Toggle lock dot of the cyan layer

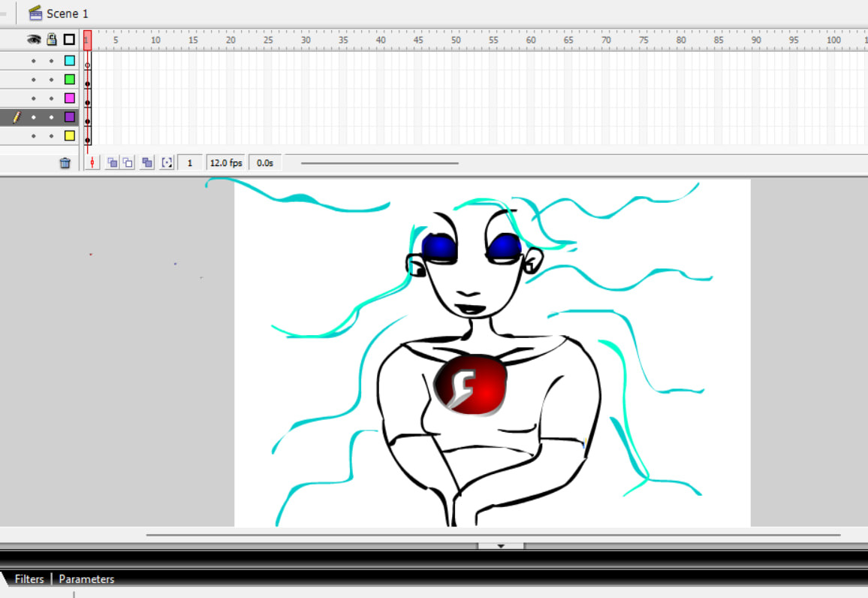tap(52, 61)
